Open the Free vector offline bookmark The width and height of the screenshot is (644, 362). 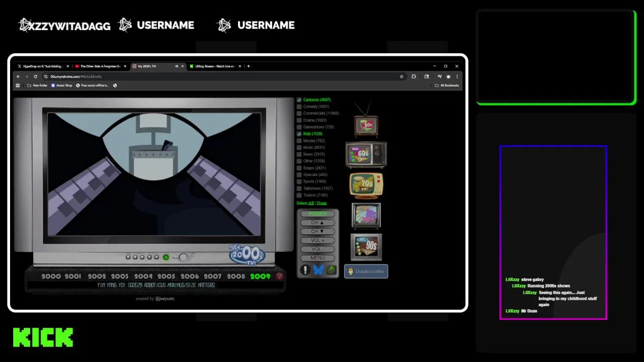[92, 85]
